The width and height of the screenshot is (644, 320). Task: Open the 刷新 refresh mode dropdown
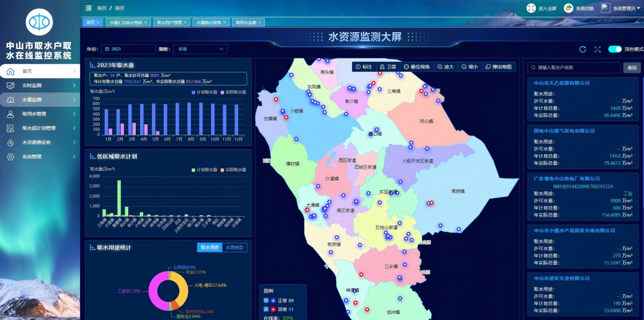[200, 49]
